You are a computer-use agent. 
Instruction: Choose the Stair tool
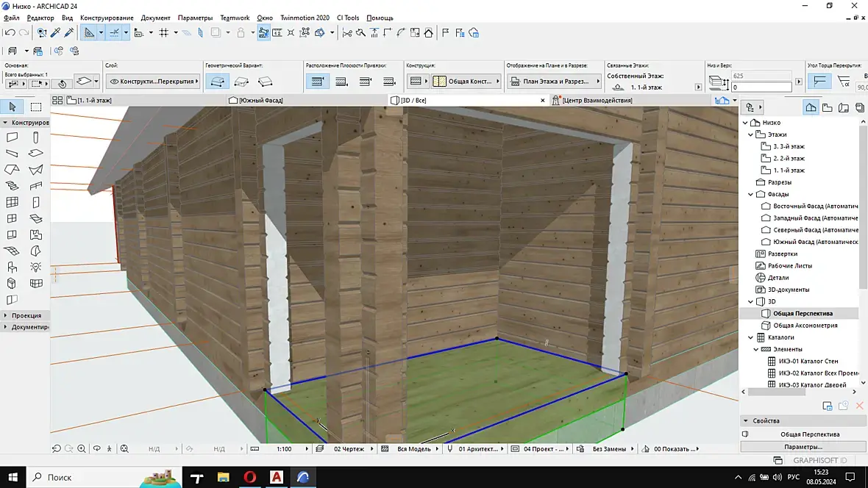pyautogui.click(x=13, y=186)
